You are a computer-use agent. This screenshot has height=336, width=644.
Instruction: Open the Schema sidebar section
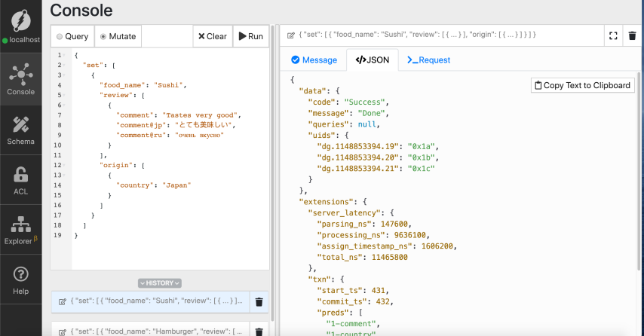point(21,129)
